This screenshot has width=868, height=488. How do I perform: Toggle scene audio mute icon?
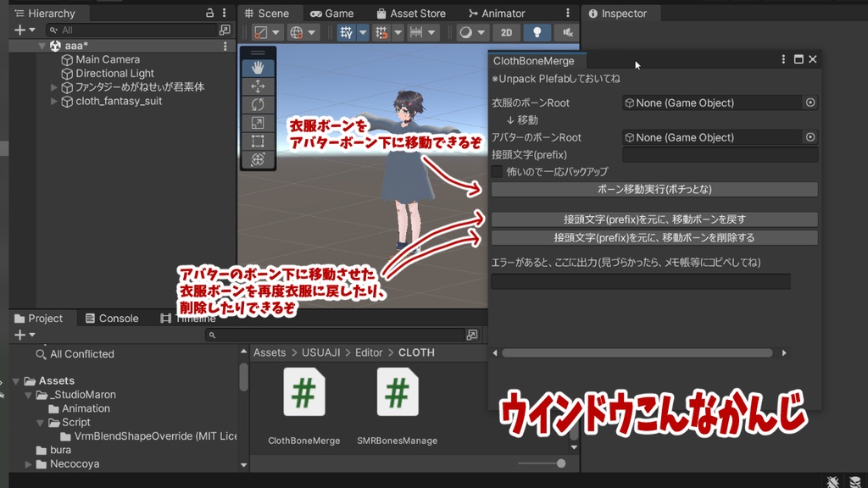(x=568, y=32)
